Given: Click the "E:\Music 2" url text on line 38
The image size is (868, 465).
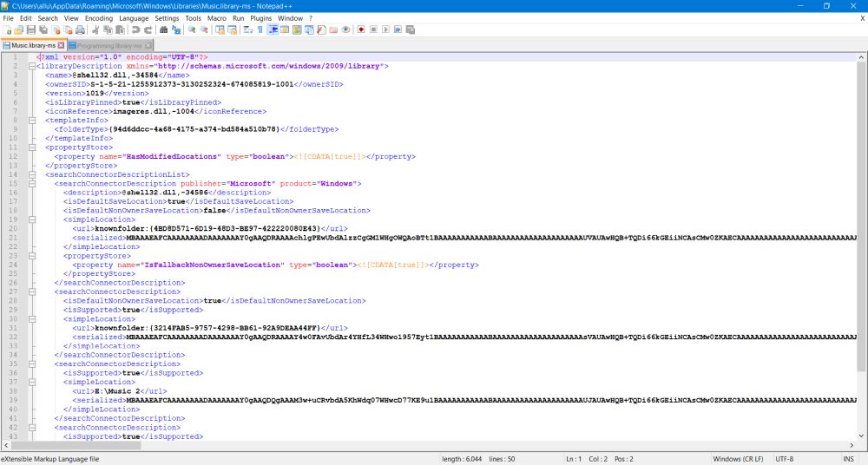Looking at the screenshot, I should [x=118, y=390].
